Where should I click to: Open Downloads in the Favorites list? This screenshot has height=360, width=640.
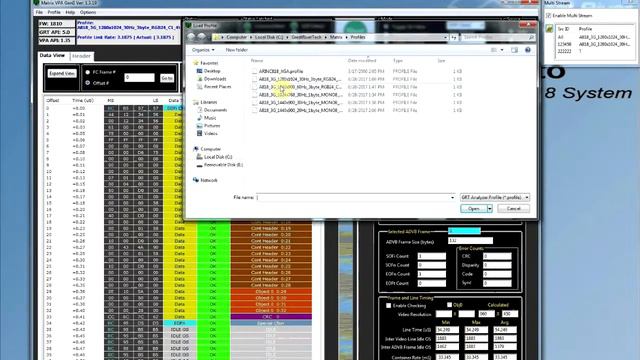point(215,79)
